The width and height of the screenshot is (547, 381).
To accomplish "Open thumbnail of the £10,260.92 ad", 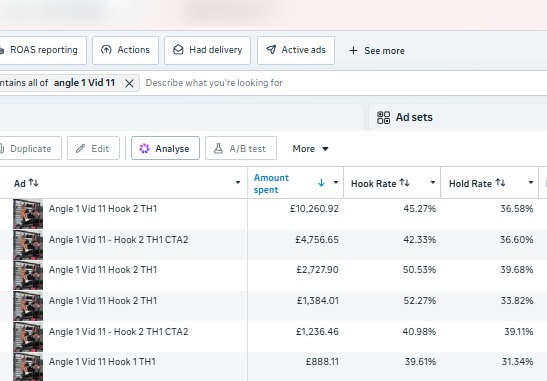I will [x=28, y=214].
